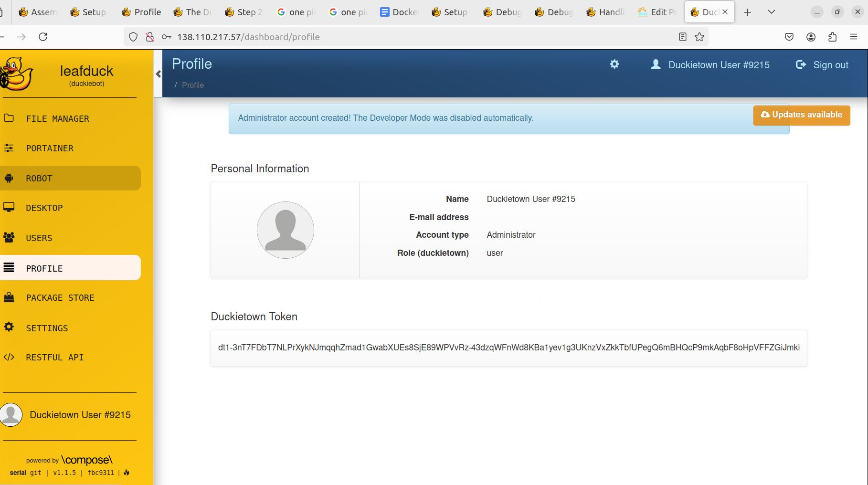Click the leafduck robot name heading
The height and width of the screenshot is (485, 868).
(86, 71)
